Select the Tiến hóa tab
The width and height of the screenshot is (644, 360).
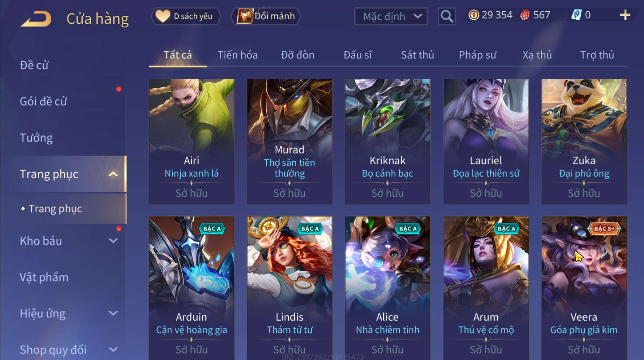[237, 55]
